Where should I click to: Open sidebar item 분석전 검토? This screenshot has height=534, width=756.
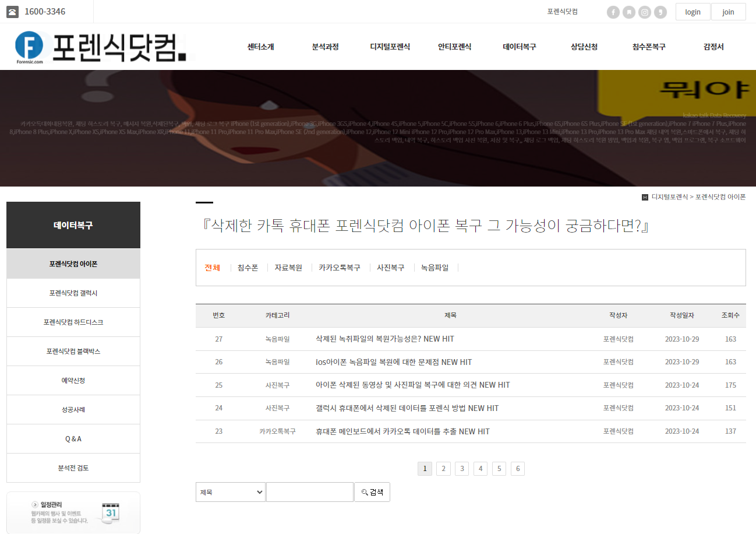(x=73, y=468)
